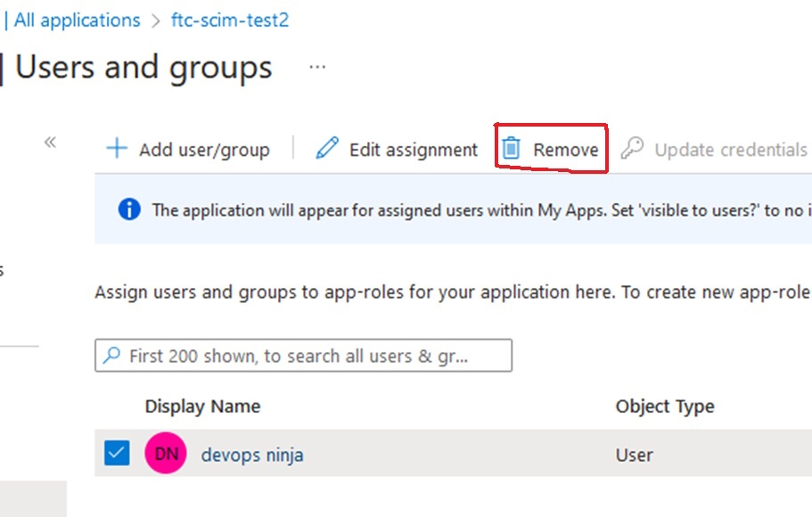Collapse the sidebar with double chevron
The width and height of the screenshot is (812, 517).
51,143
